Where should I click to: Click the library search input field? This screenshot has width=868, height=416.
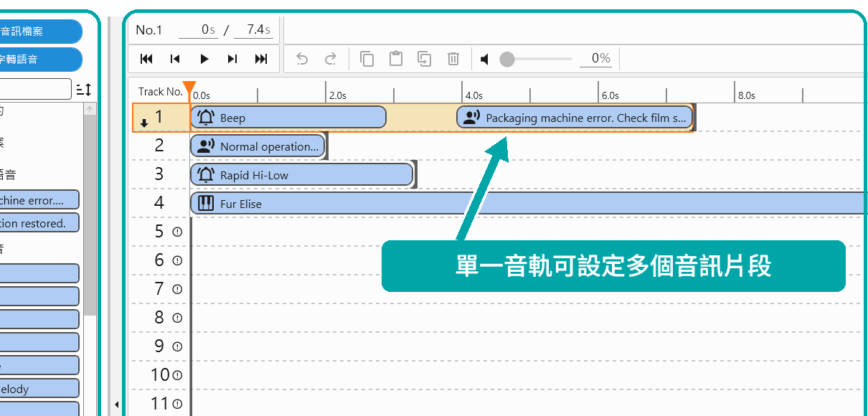(36, 89)
